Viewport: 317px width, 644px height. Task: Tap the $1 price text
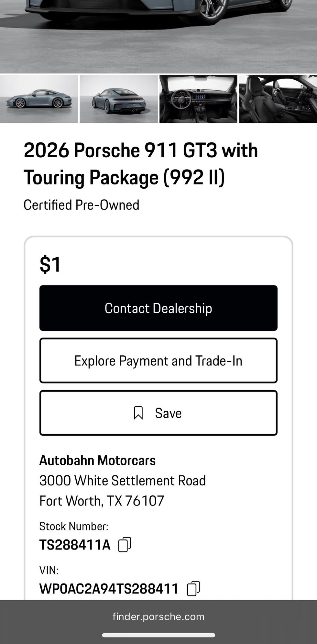[x=50, y=264]
